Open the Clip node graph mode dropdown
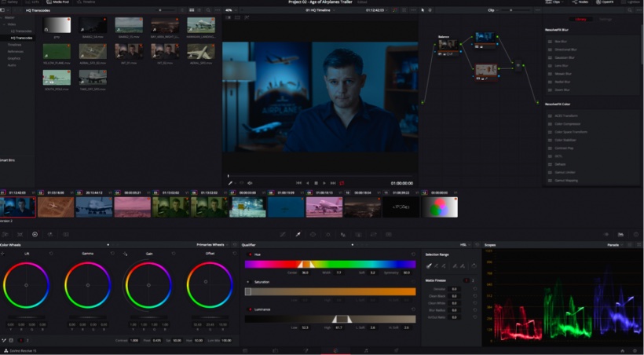The width and height of the screenshot is (644, 355). coord(493,10)
